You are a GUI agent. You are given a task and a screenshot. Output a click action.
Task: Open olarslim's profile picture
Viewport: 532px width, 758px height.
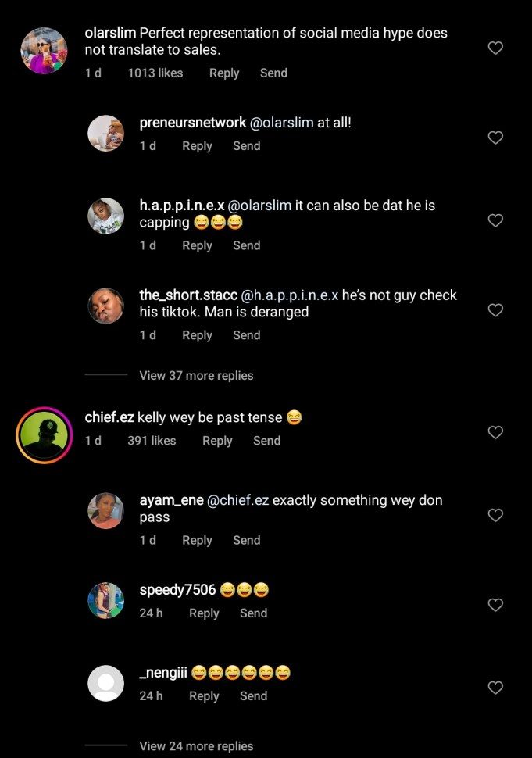tap(44, 51)
